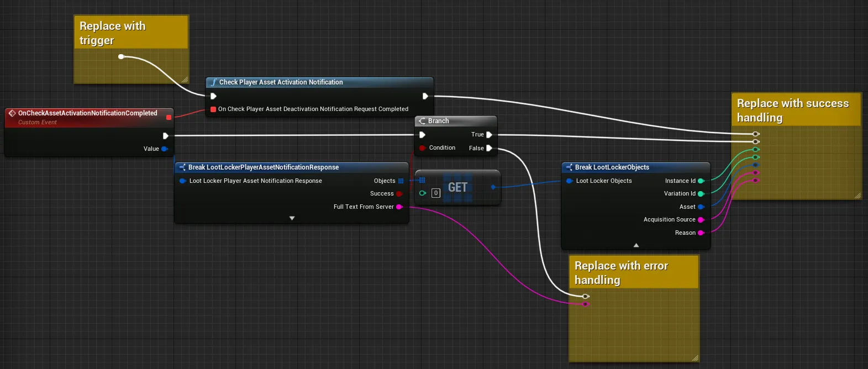Click the Loot Locker Player Asset Notification Response input pin
Screen dimensions: 868x369
coord(183,181)
